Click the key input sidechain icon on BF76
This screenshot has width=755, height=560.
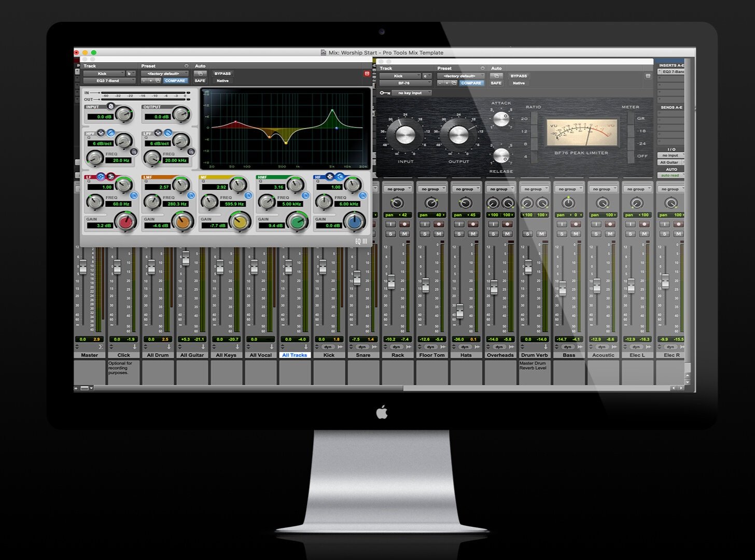tap(384, 92)
